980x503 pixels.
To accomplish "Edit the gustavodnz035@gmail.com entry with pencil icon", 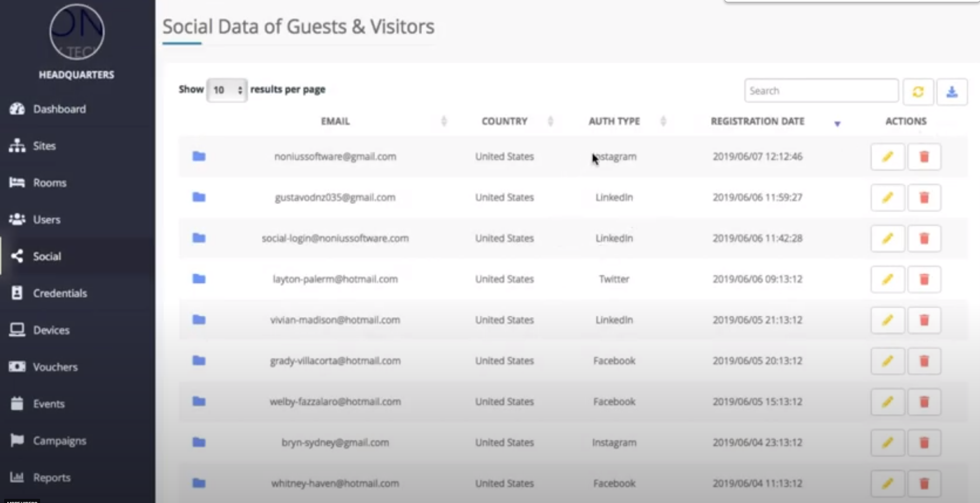I will pos(887,198).
